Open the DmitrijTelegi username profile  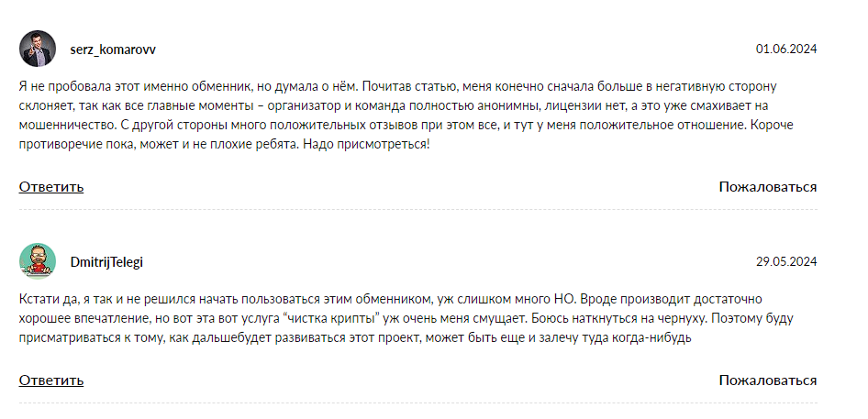(106, 262)
